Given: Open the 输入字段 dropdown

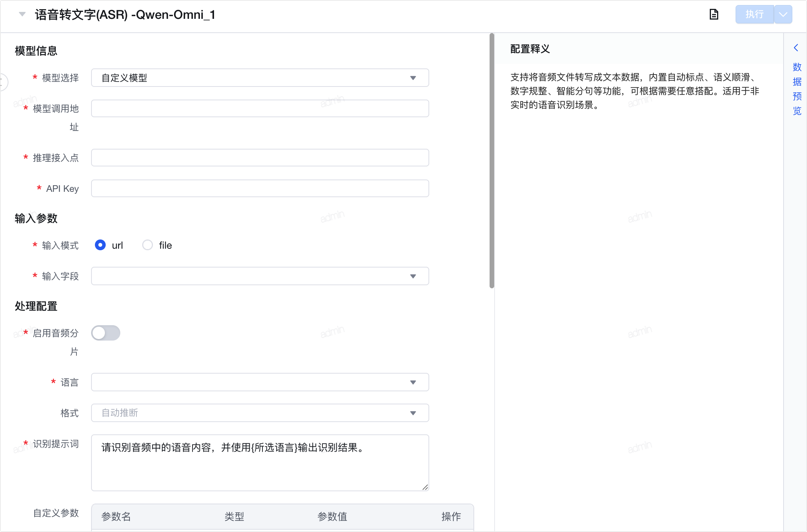Looking at the screenshot, I should [260, 276].
